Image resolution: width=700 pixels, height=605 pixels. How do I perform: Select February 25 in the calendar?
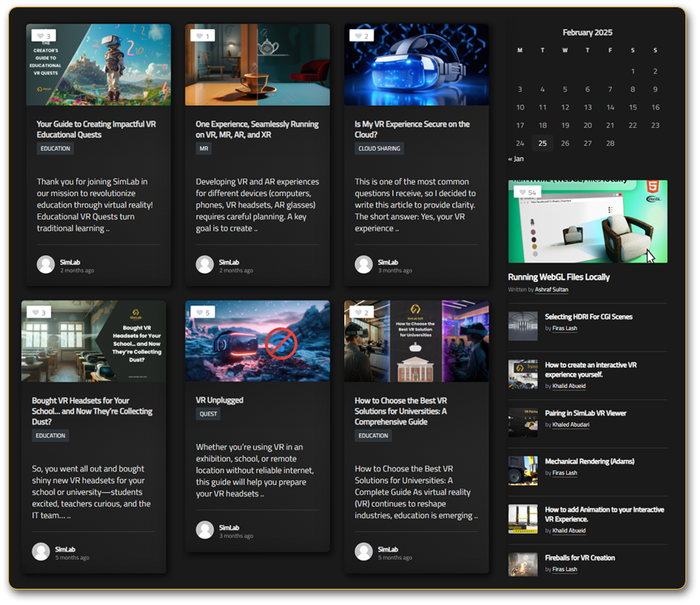pos(542,143)
